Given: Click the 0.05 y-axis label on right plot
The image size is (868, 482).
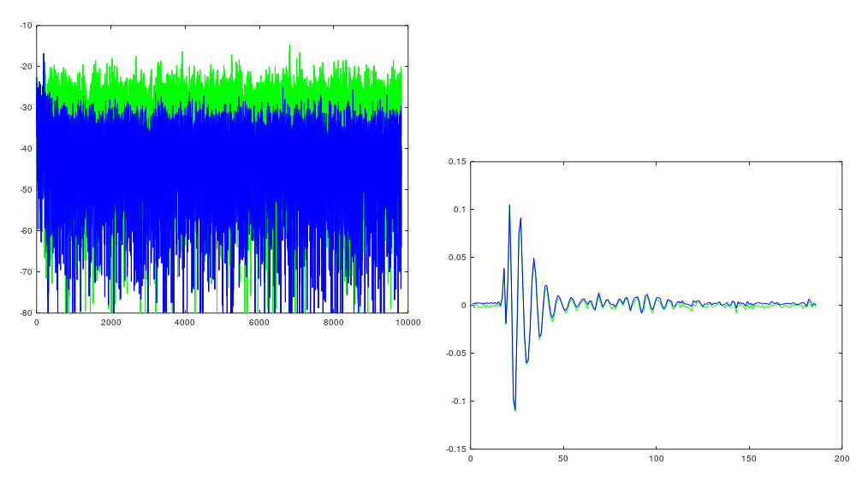Looking at the screenshot, I should click(457, 258).
